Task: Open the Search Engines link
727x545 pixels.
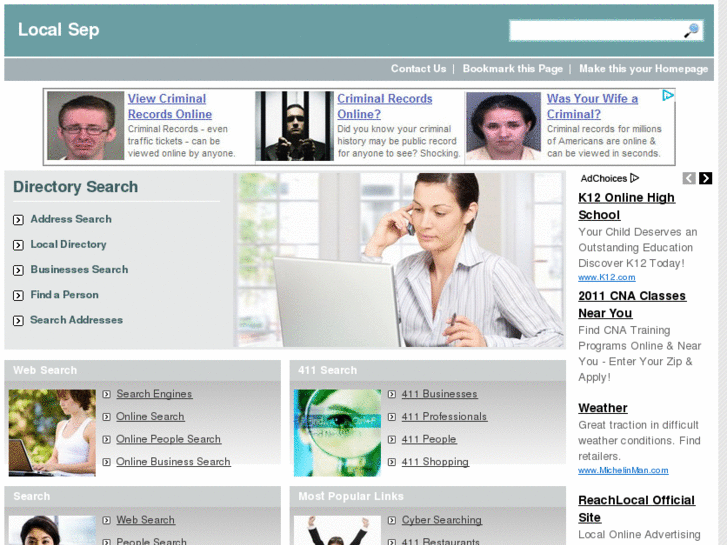Action: pos(154,394)
